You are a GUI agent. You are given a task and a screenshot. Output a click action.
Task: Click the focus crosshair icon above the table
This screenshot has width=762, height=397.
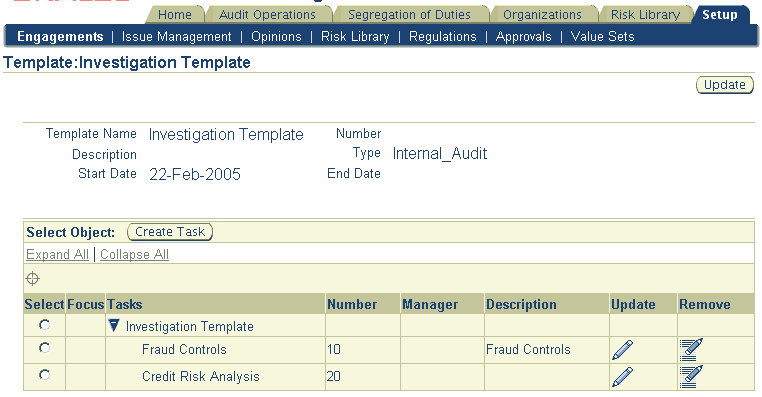coord(33,278)
